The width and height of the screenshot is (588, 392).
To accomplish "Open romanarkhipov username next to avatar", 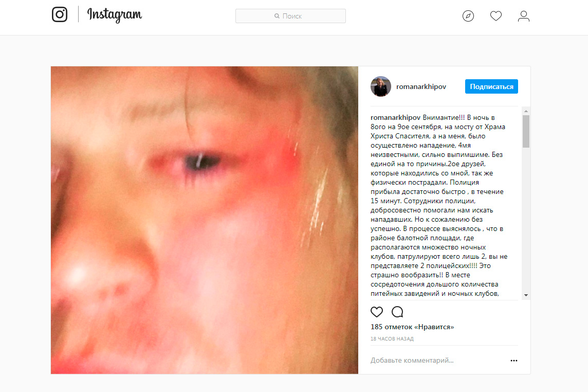I will click(x=421, y=87).
